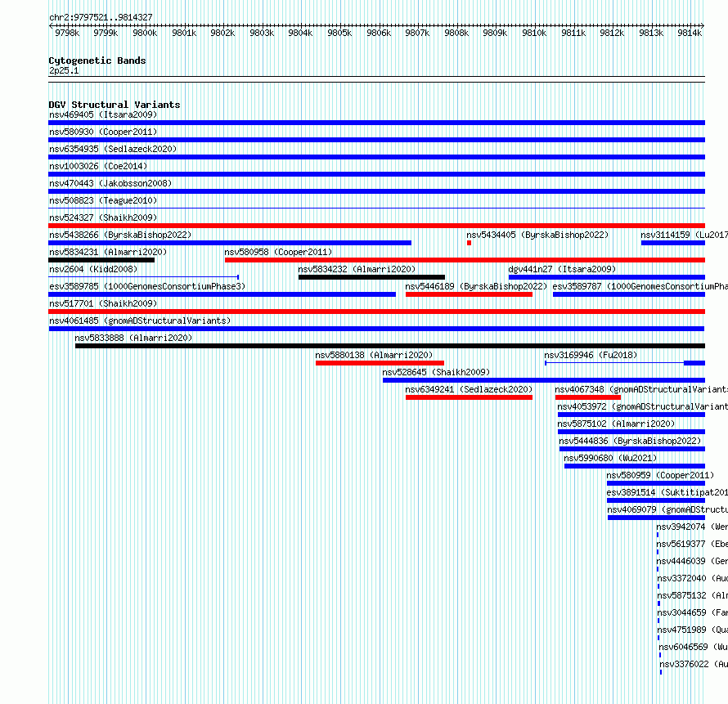
Task: Open the nsv5990680 (Wu2021) label
Action: pyautogui.click(x=610, y=458)
